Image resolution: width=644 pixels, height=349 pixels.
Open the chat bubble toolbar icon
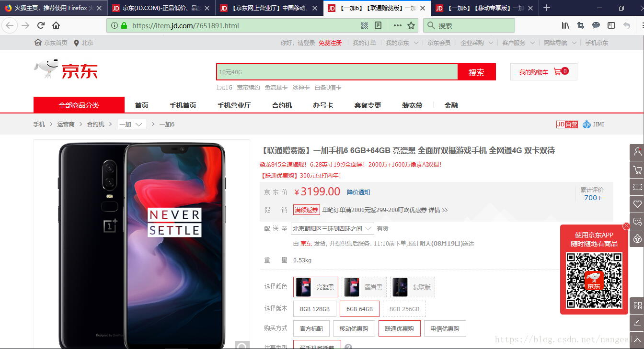(x=596, y=25)
